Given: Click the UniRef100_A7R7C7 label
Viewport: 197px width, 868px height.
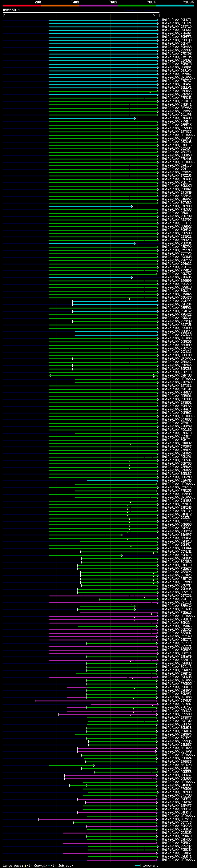Looking at the screenshot, I should click(x=176, y=81).
